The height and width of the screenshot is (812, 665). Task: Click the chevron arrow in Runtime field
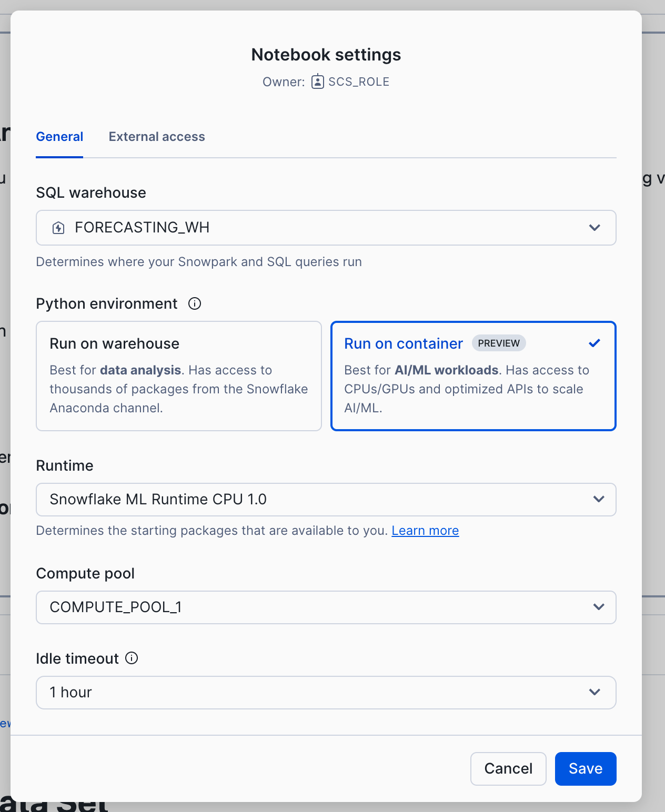[598, 499]
